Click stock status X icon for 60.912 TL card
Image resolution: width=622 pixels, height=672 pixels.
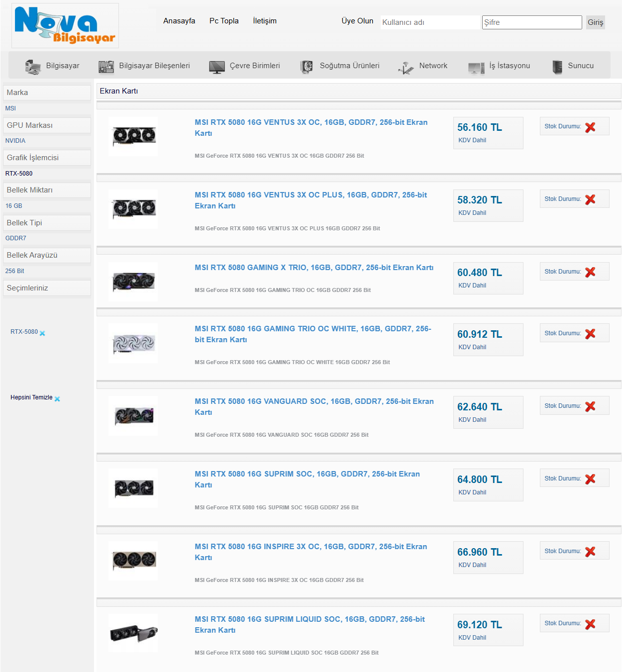[590, 334]
